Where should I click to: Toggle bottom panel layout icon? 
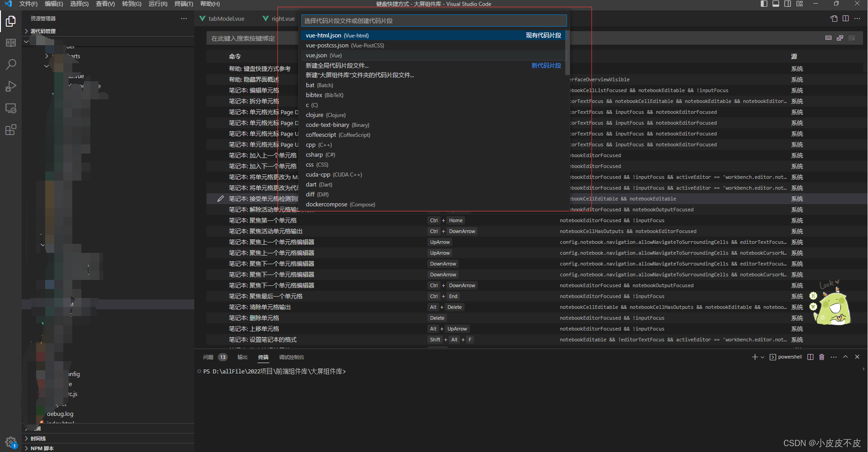[776, 4]
